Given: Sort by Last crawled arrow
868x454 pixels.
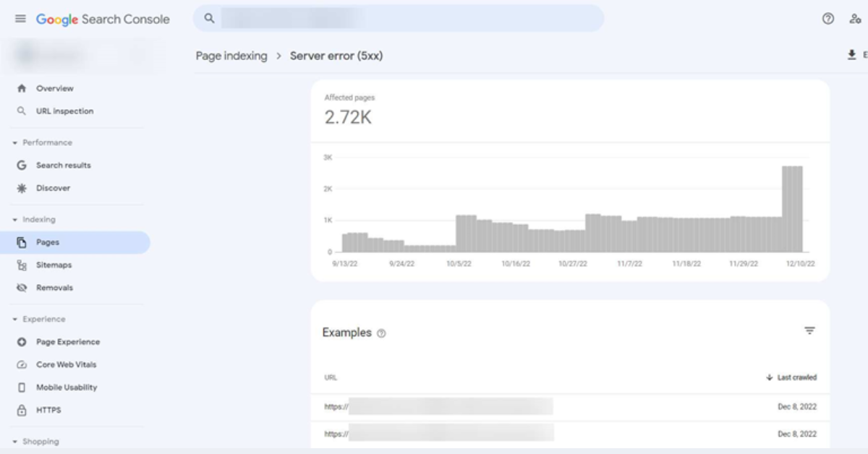Looking at the screenshot, I should [769, 377].
